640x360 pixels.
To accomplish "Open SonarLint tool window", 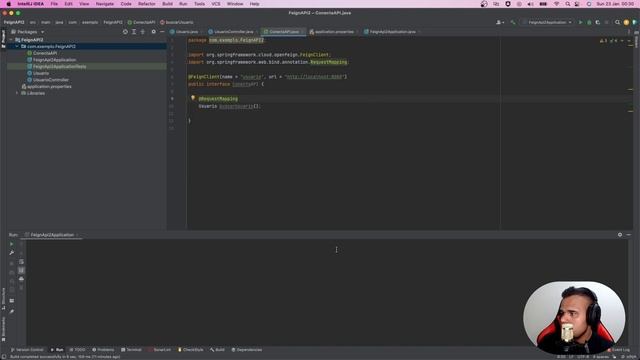I will pyautogui.click(x=160, y=350).
